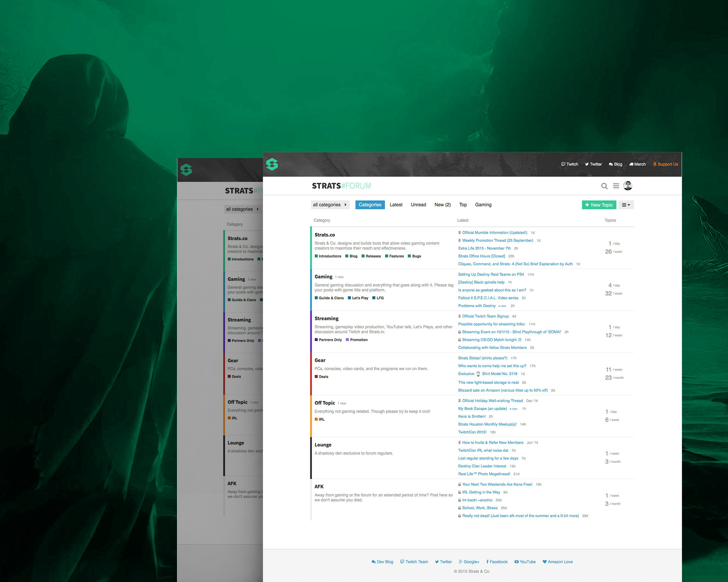Open the Twitch link in top header
Screen dimensions: 728x582
[570, 164]
